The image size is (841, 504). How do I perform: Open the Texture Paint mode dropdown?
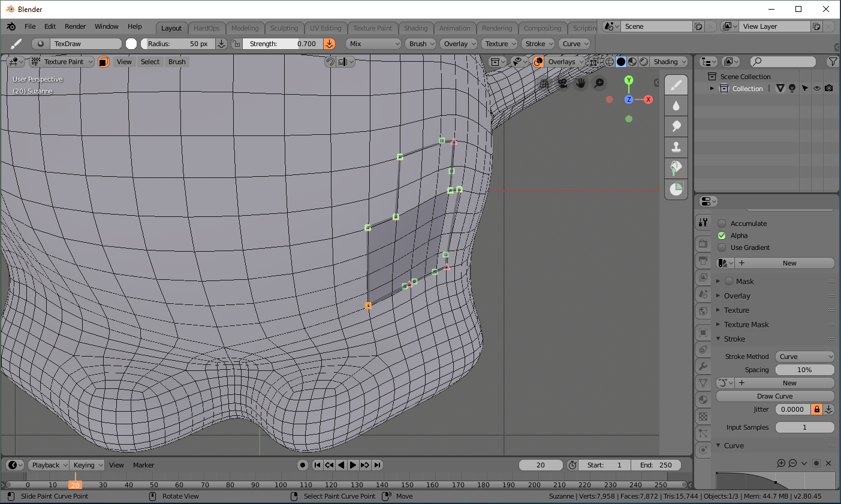[62, 62]
